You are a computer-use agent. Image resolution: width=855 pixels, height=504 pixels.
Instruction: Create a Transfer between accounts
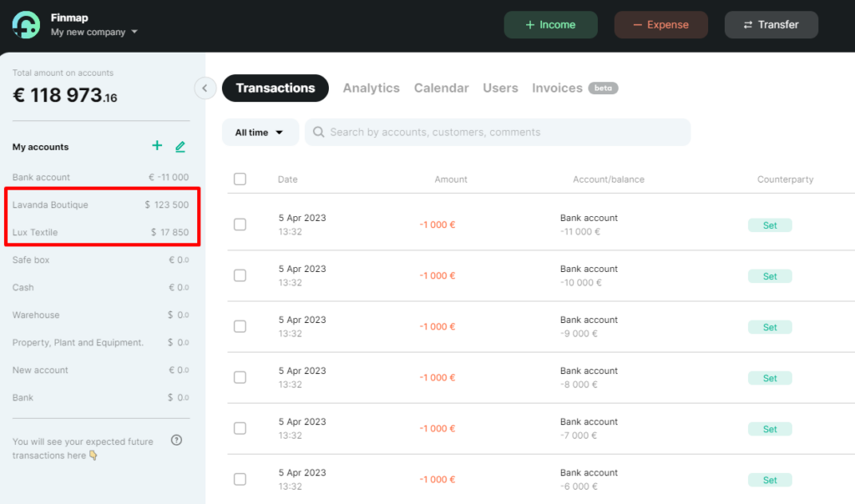tap(771, 24)
